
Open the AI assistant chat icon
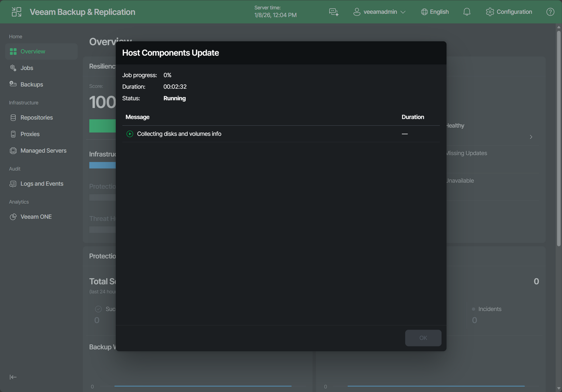pos(333,12)
